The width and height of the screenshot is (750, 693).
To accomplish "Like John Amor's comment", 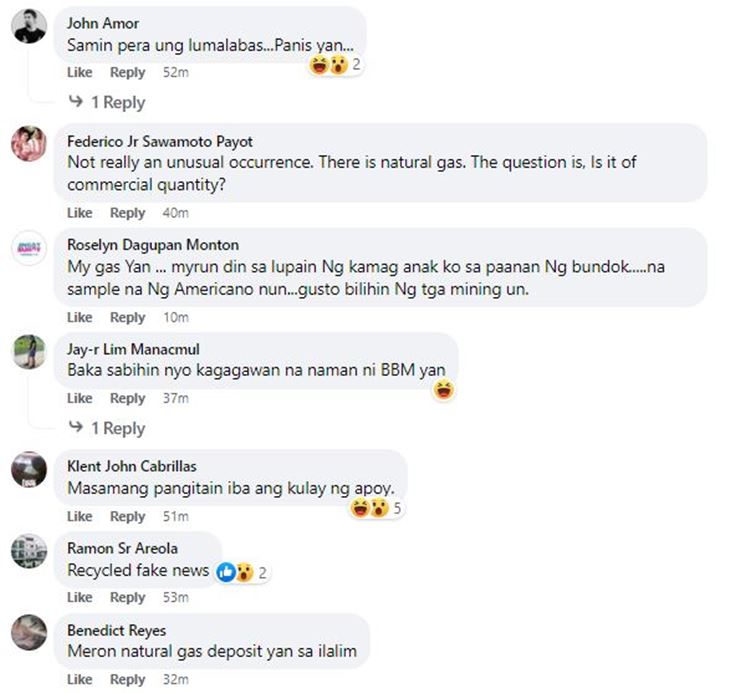I will pos(79,72).
